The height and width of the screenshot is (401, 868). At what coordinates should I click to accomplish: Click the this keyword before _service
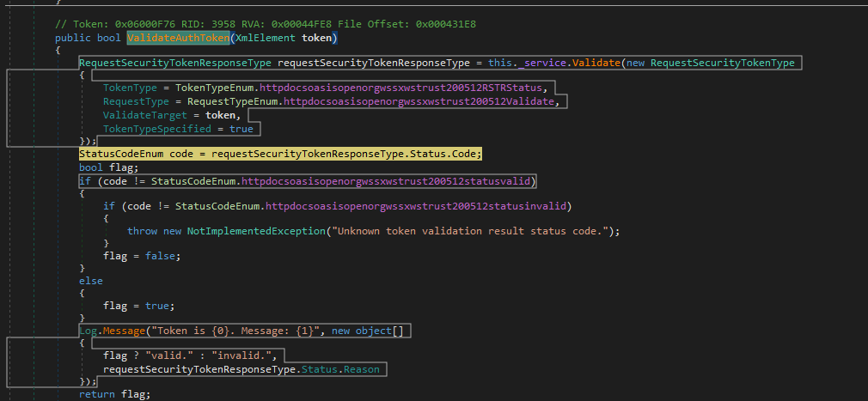click(500, 63)
